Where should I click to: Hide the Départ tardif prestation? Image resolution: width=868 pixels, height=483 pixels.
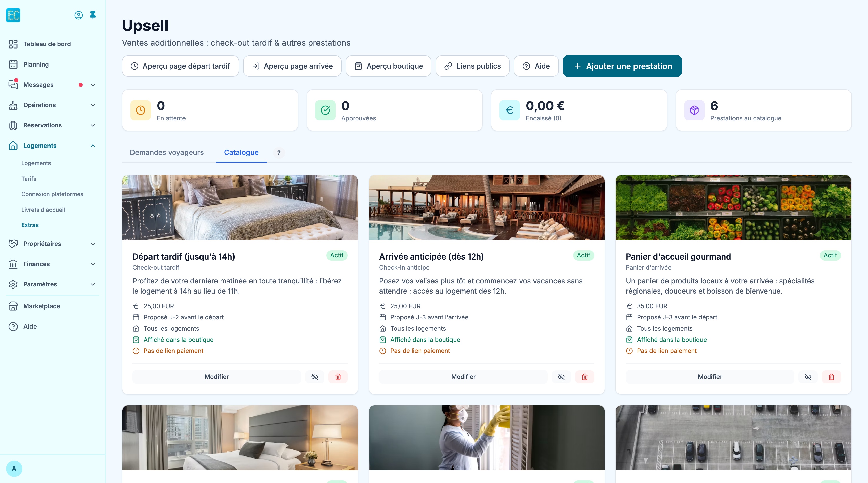[315, 377]
